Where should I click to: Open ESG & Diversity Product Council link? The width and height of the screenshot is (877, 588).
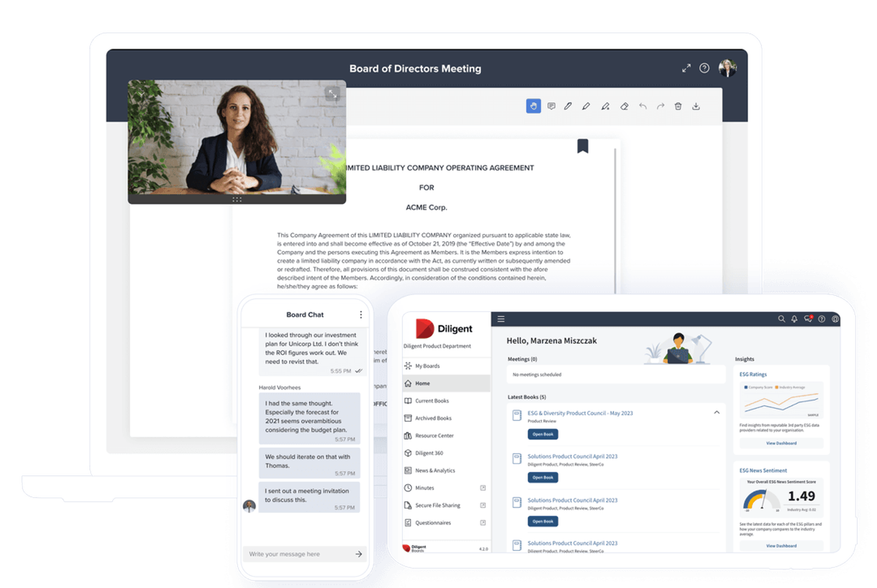point(580,413)
